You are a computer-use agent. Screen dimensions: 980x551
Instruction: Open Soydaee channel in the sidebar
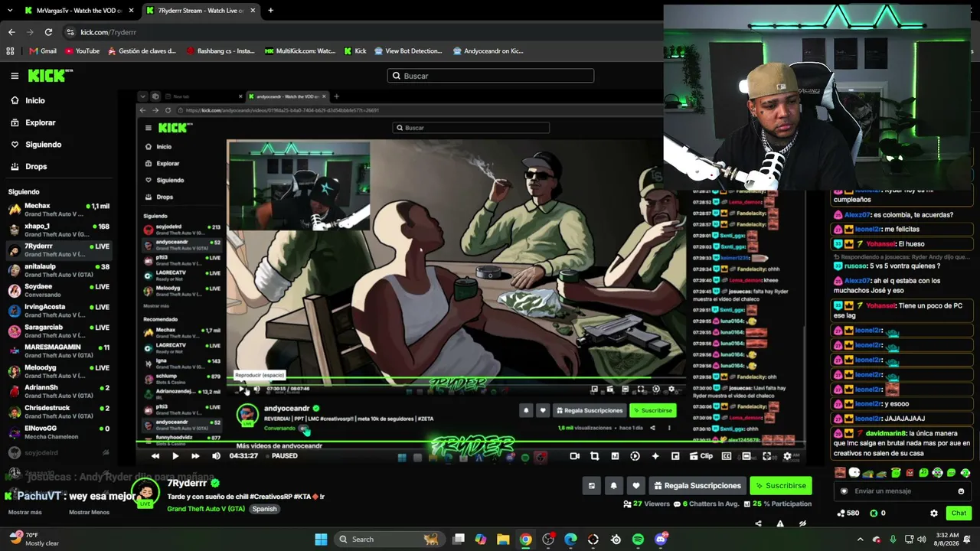click(x=59, y=290)
